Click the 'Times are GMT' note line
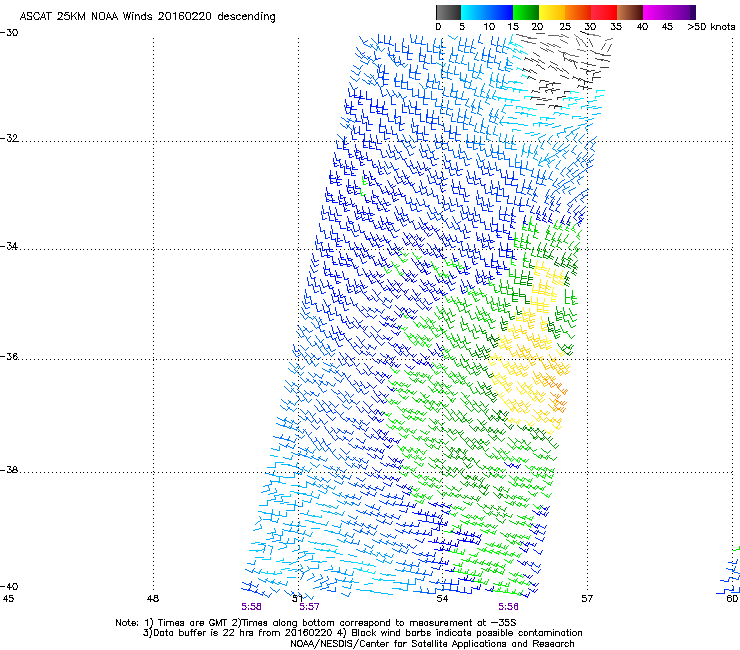740x650 pixels. (316, 623)
